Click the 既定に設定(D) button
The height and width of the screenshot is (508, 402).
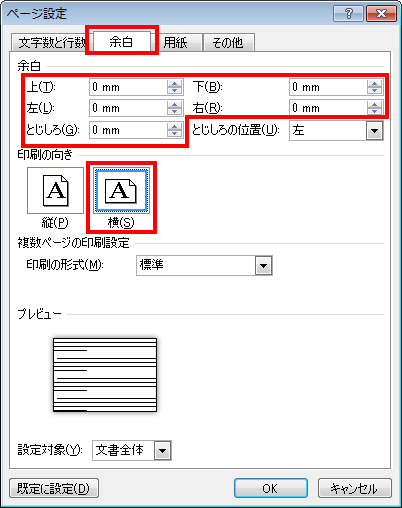coord(54,488)
